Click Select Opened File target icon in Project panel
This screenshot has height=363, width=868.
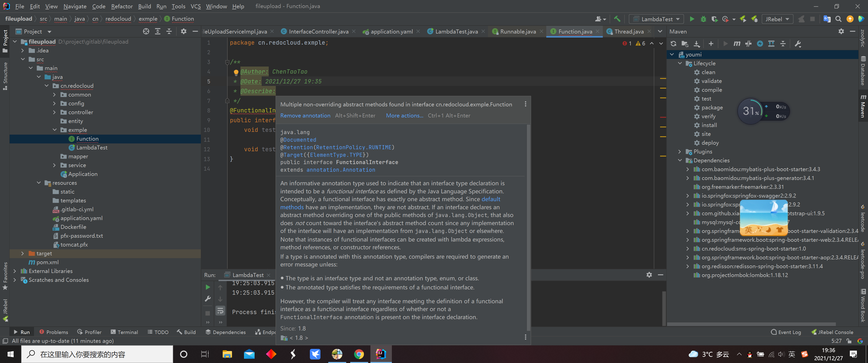(146, 32)
